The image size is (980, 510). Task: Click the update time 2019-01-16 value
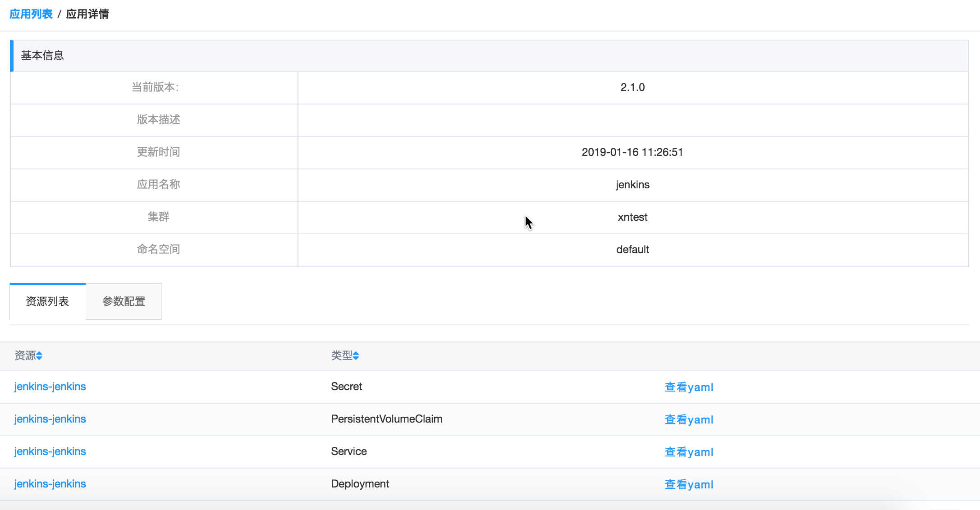click(632, 152)
